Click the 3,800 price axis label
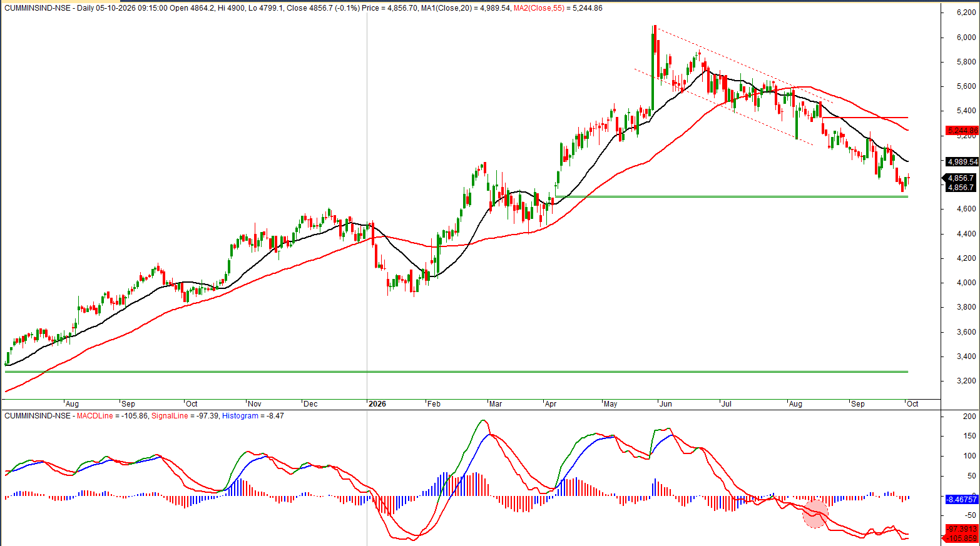Screen dimensions: 980x546 pos(966,307)
